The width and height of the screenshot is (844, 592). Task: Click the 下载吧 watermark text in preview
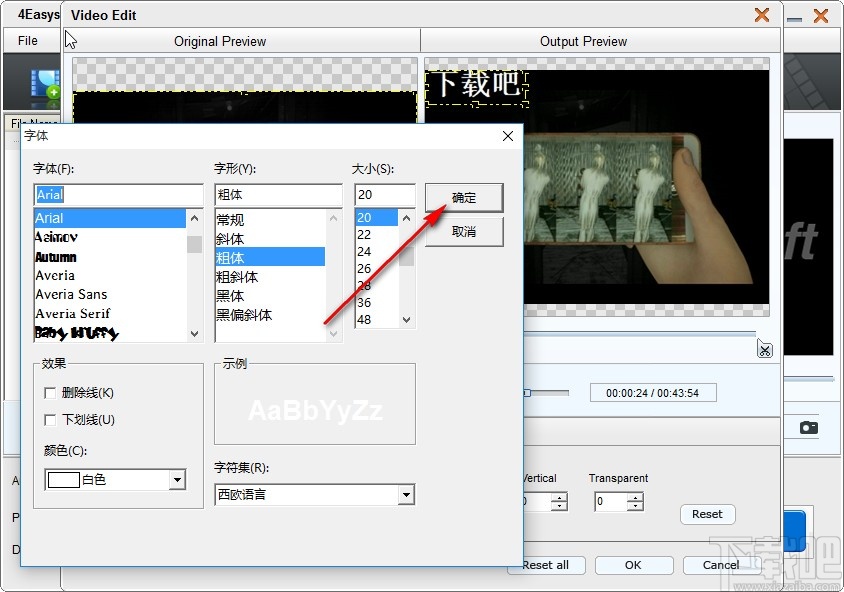(x=477, y=84)
